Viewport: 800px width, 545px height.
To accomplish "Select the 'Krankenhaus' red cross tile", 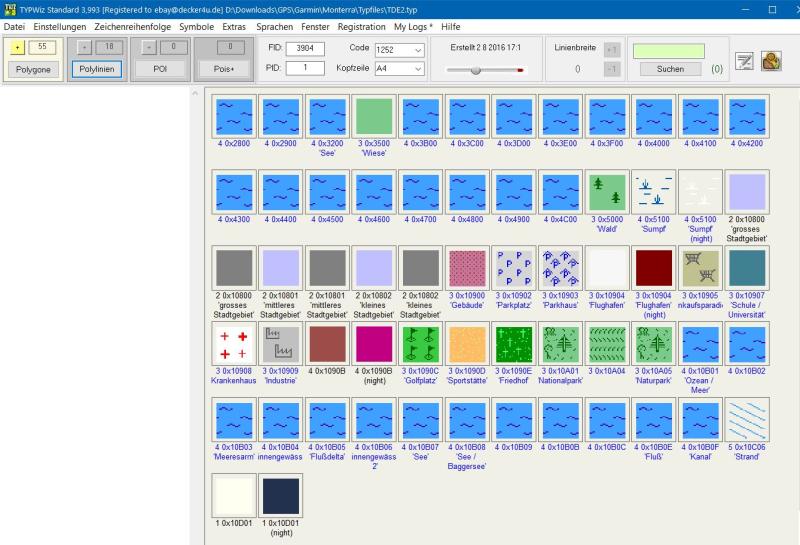I will [233, 345].
